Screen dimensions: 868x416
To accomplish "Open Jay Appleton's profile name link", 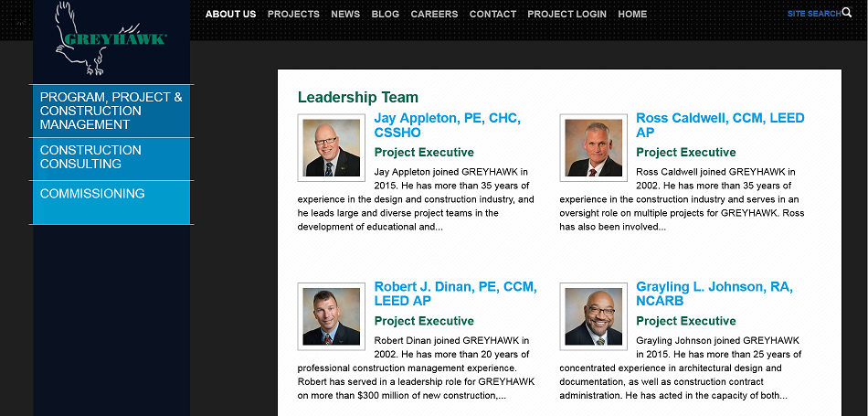I will tap(448, 125).
